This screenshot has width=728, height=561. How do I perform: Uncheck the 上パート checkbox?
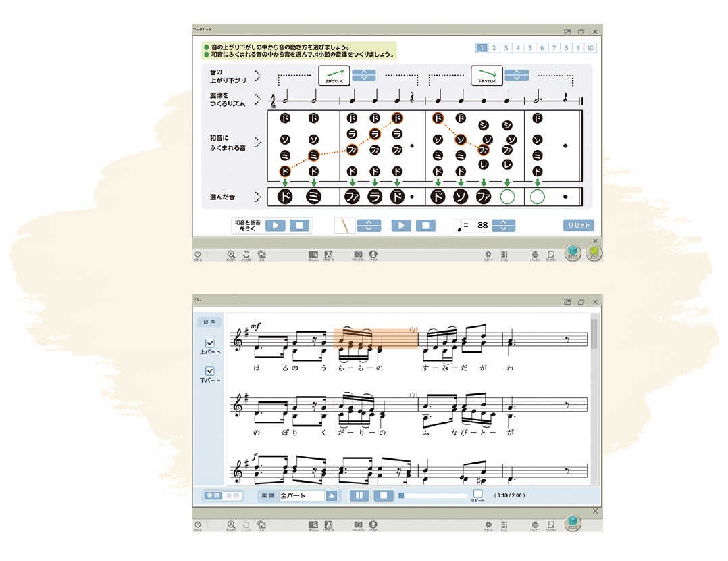click(210, 343)
